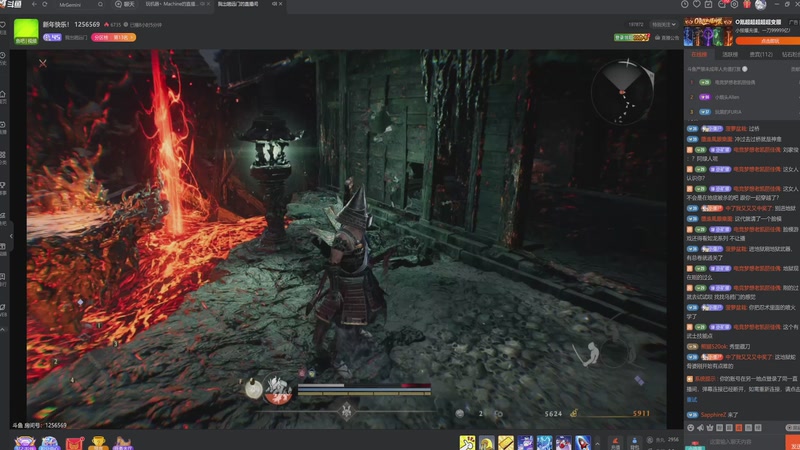The image size is (800, 450).
Task: Open messages icon with red badge
Action: point(722,4)
